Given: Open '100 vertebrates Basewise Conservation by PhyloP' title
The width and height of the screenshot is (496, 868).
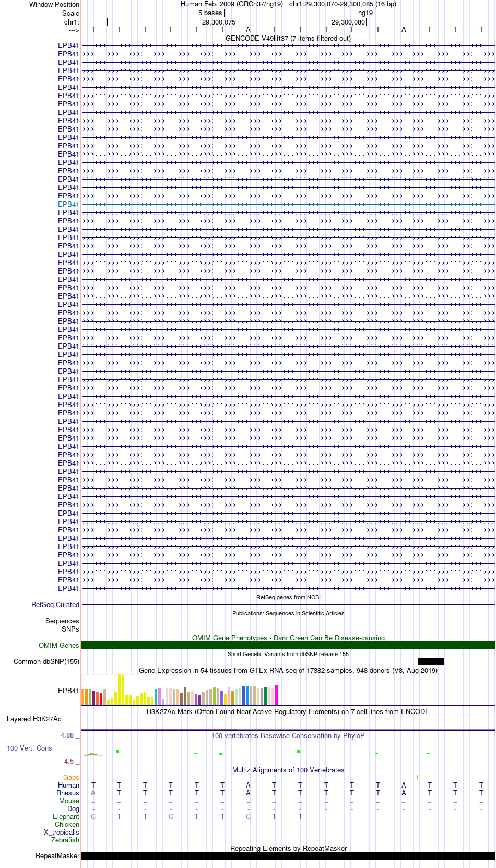Looking at the screenshot, I should (288, 735).
